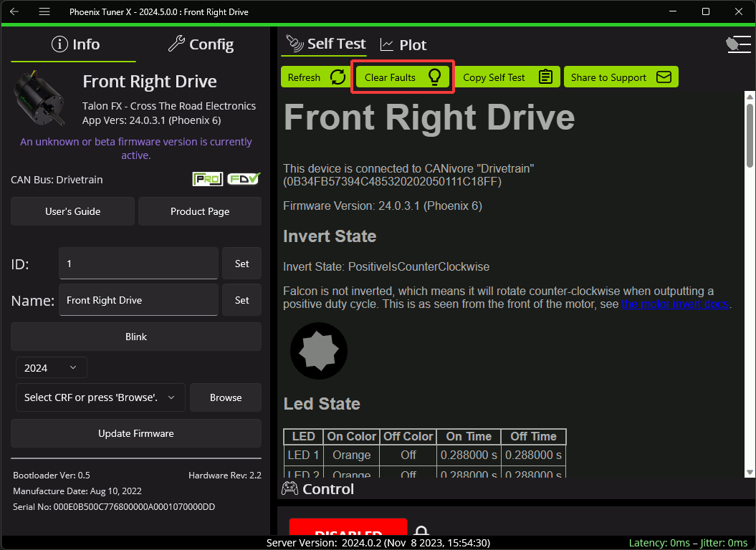This screenshot has height=550, width=756.
Task: Open the Product Page
Action: point(200,211)
